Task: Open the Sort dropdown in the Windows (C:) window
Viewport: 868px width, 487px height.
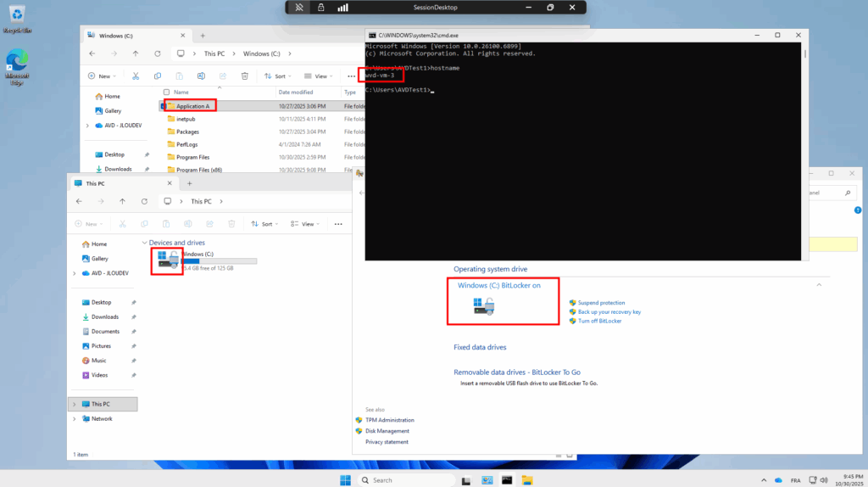Action: point(279,76)
